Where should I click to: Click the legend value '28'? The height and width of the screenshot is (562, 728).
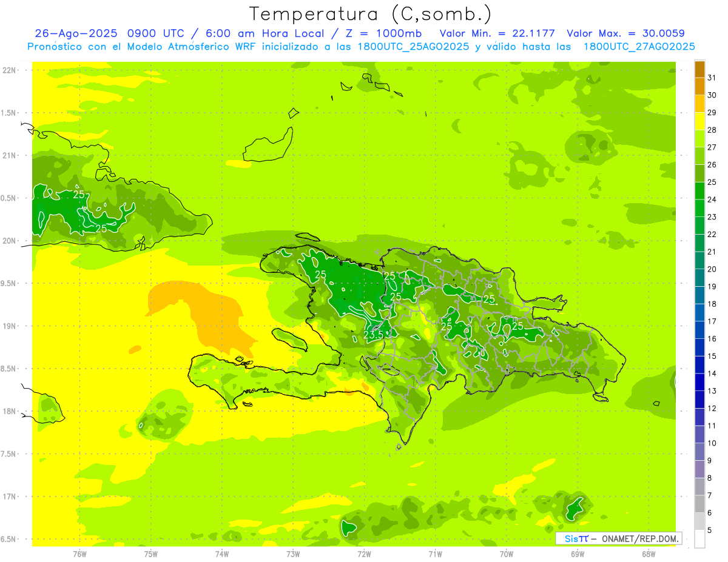712,130
